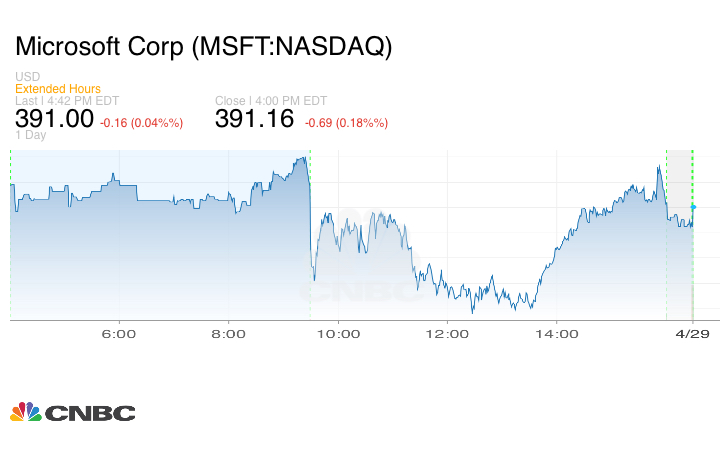720x450 pixels.
Task: Open the Microsoft Corp (MSFT:NASDAQ) title
Action: coord(204,47)
